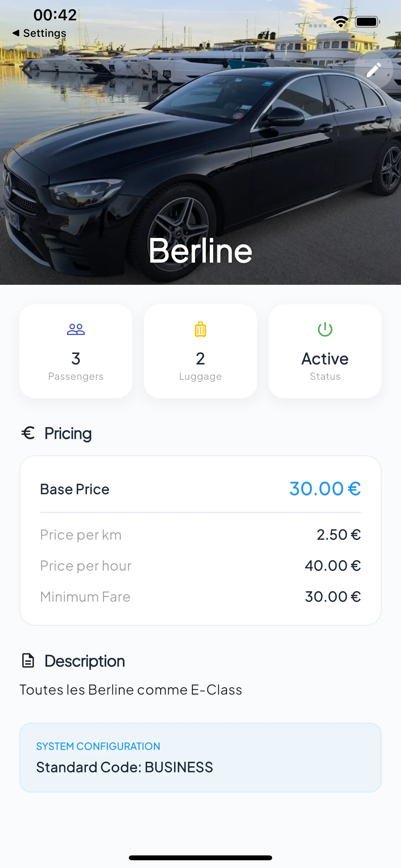This screenshot has width=401, height=868.
Task: Tap the Price per hour value
Action: pos(333,566)
